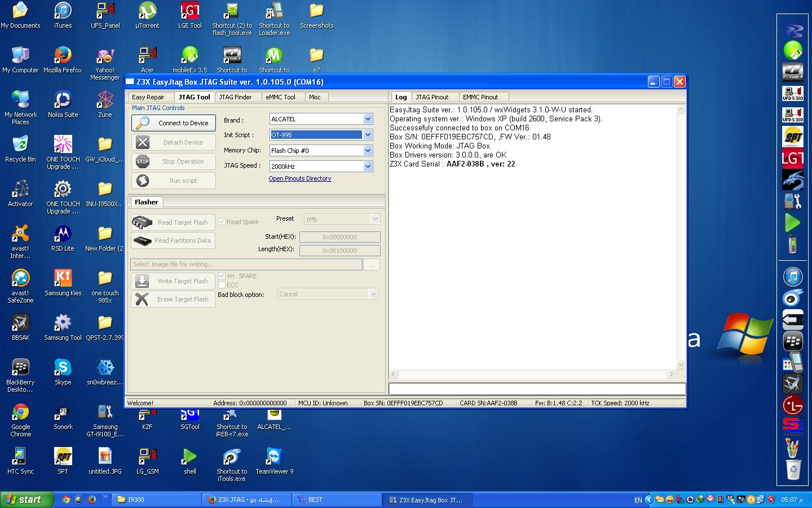Open Recycle Bin desktop icon

[x=20, y=150]
